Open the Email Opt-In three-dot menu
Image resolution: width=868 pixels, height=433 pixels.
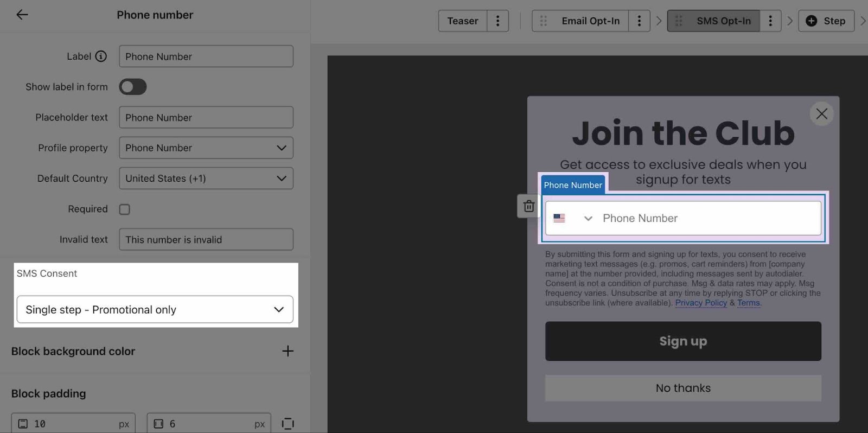(x=639, y=21)
